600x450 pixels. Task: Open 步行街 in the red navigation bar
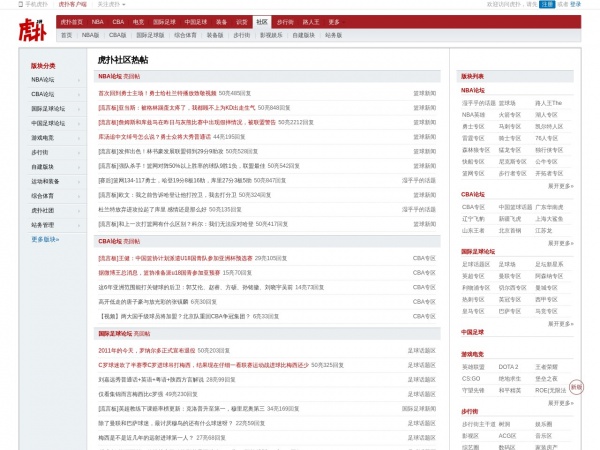[x=285, y=22]
